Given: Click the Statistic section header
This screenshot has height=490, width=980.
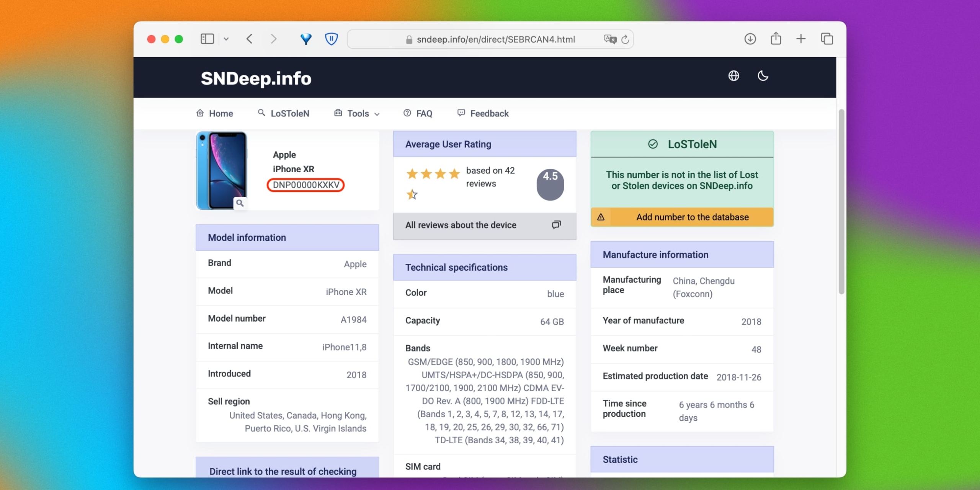Looking at the screenshot, I should pos(682,459).
